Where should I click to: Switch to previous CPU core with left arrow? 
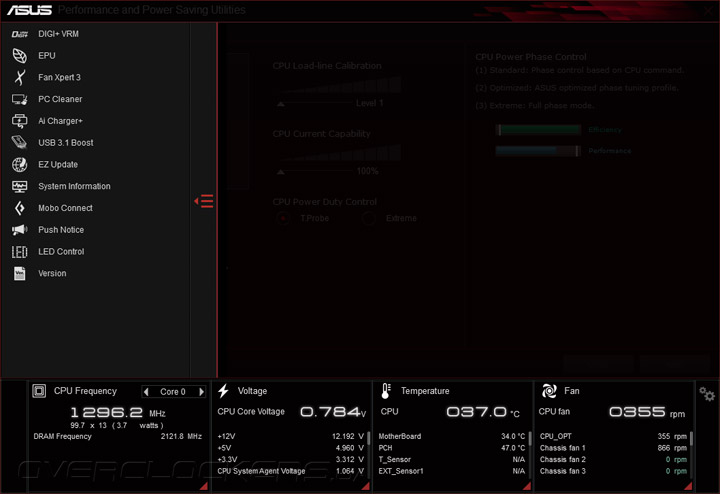click(x=146, y=392)
